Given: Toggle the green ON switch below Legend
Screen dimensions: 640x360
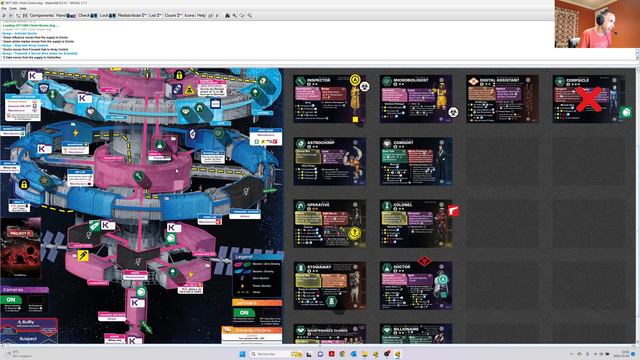Looking at the screenshot, I should (244, 313).
